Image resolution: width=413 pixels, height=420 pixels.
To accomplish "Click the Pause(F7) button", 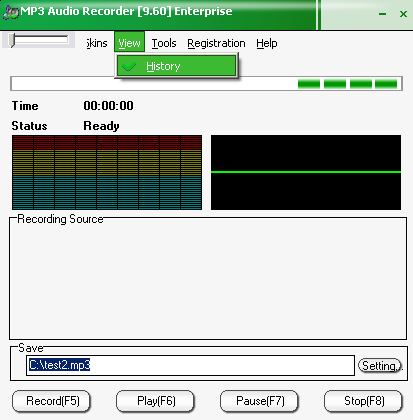I will tap(259, 401).
